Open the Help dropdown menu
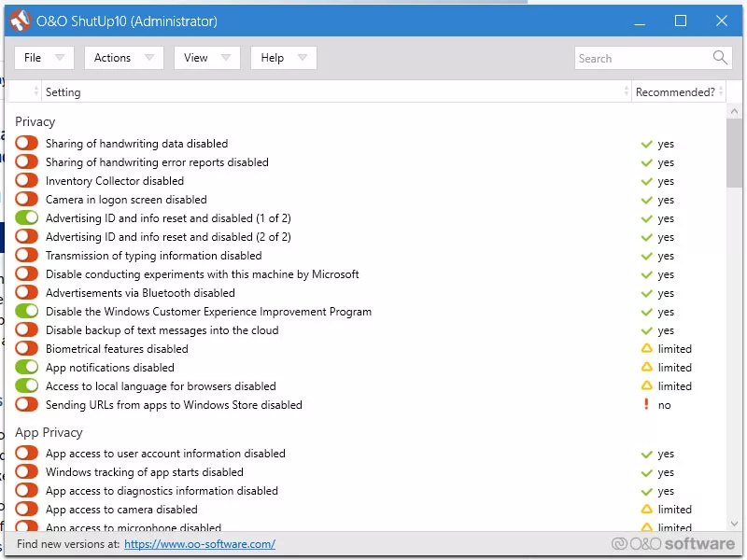 [284, 58]
